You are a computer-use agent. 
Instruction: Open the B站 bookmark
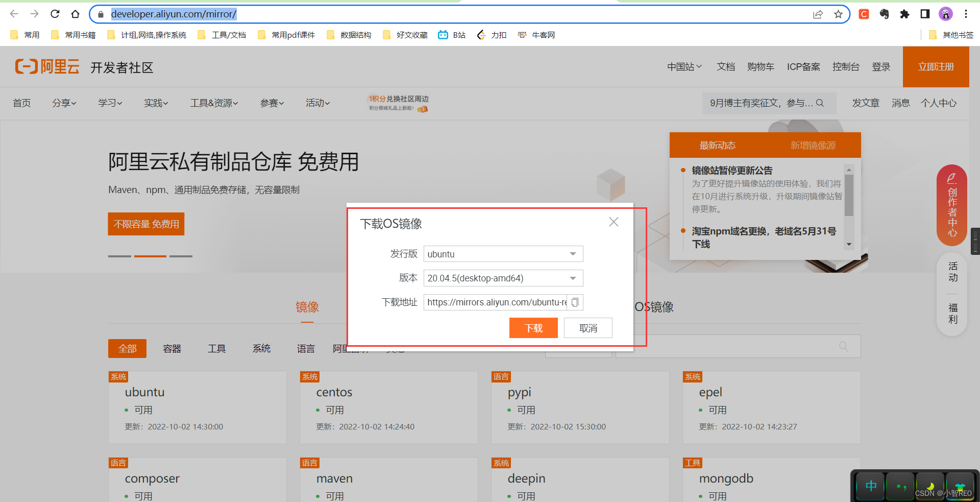(x=452, y=35)
